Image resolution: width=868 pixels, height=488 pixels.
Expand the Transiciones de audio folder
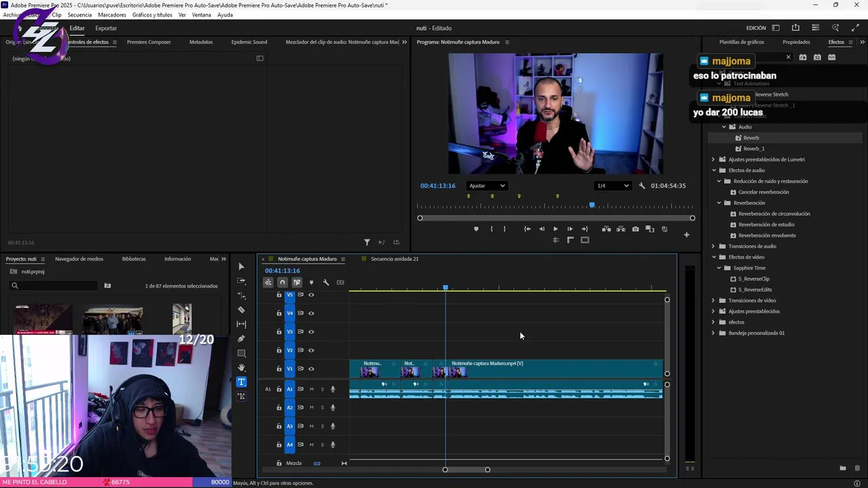pyautogui.click(x=713, y=246)
